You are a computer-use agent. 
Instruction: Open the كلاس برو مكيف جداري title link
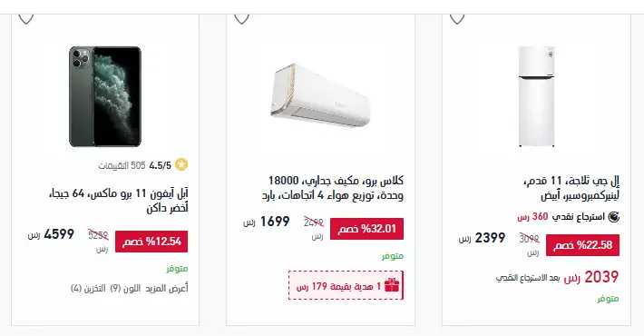pyautogui.click(x=332, y=188)
